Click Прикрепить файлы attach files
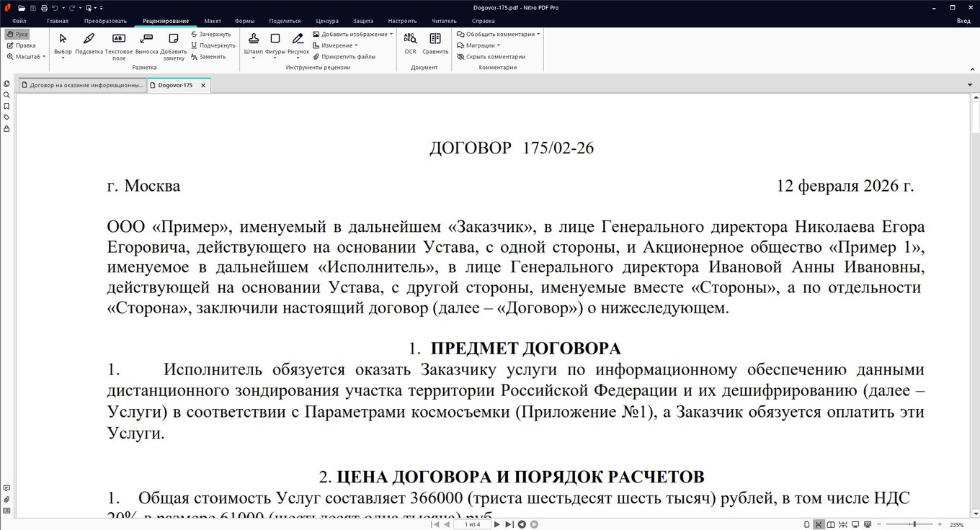The height and width of the screenshot is (530, 980). point(344,56)
